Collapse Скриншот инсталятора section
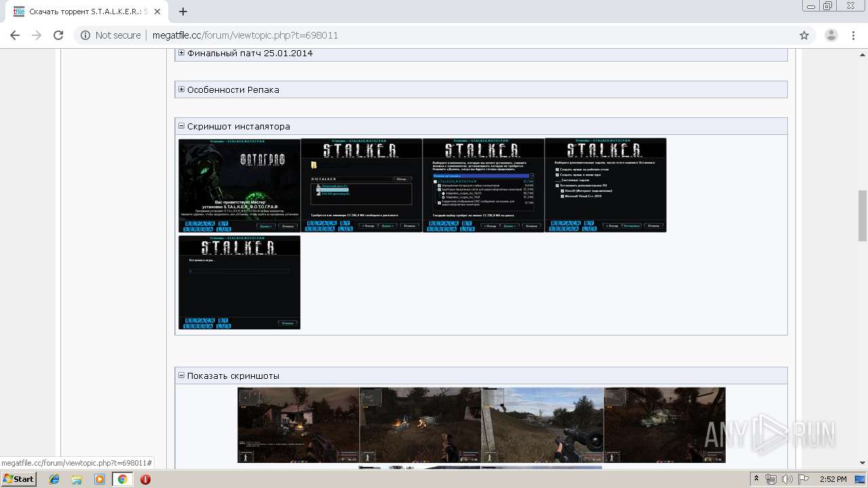Image resolution: width=868 pixels, height=488 pixels. point(181,126)
